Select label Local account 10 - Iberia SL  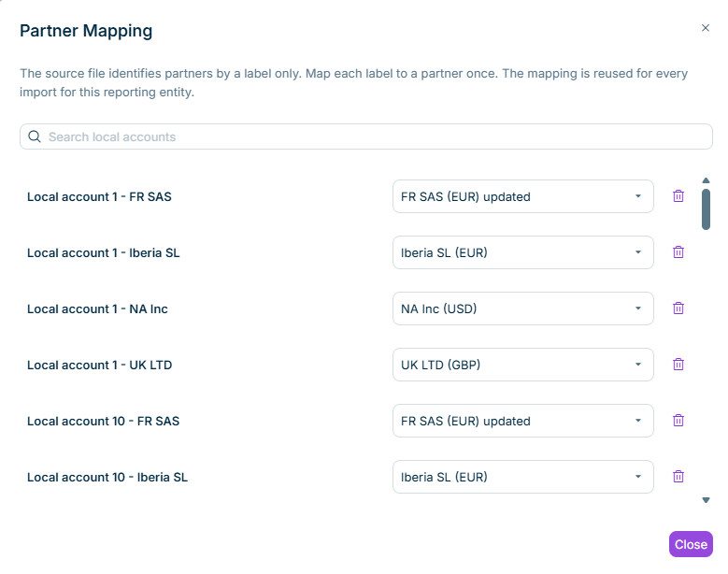click(107, 478)
